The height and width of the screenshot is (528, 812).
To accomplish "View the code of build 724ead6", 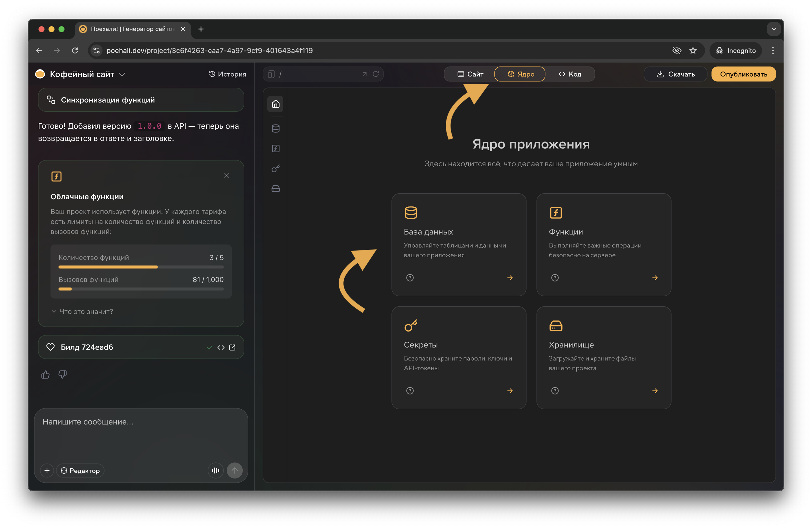I will (221, 347).
